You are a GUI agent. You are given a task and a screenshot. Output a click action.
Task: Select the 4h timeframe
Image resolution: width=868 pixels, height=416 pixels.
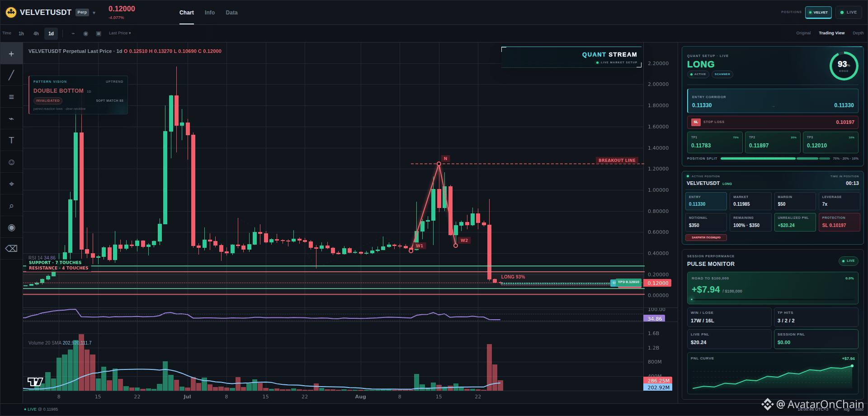point(36,33)
